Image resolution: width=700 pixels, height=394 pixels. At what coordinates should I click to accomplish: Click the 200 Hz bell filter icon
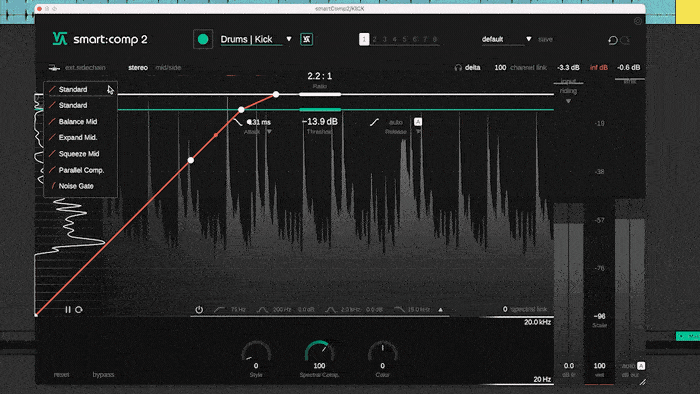pyautogui.click(x=262, y=309)
